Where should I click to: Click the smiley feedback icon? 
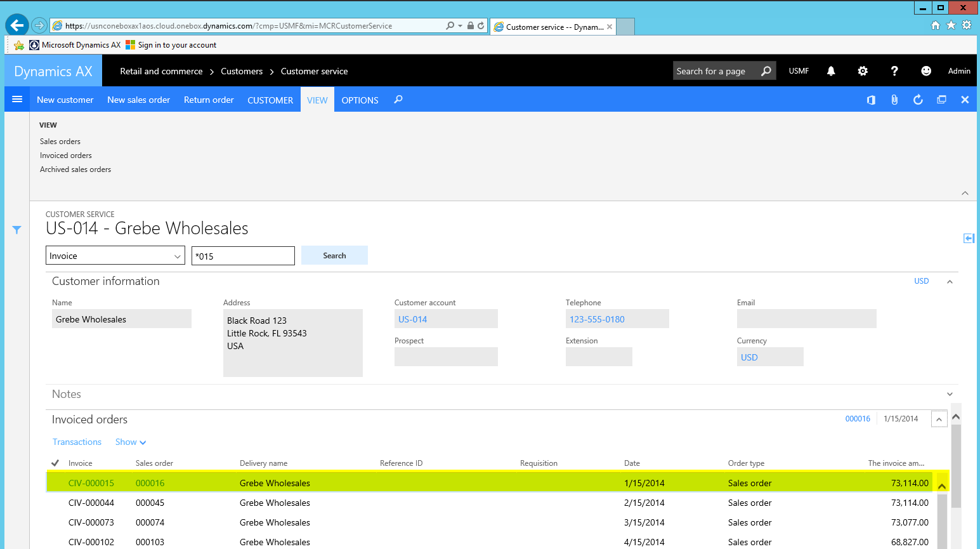926,71
